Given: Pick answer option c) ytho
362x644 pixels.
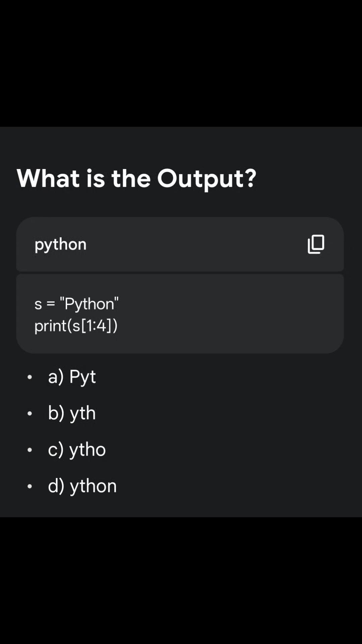Looking at the screenshot, I should [x=77, y=449].
